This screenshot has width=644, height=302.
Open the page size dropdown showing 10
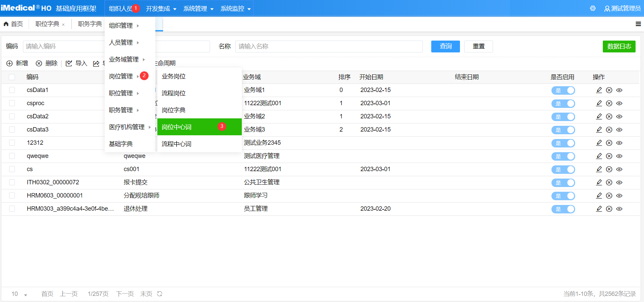(19, 294)
